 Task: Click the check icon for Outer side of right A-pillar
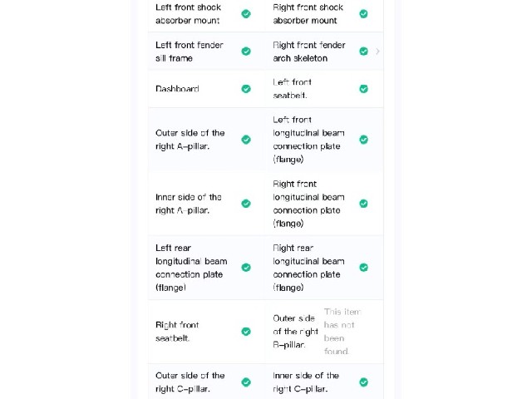tap(246, 140)
